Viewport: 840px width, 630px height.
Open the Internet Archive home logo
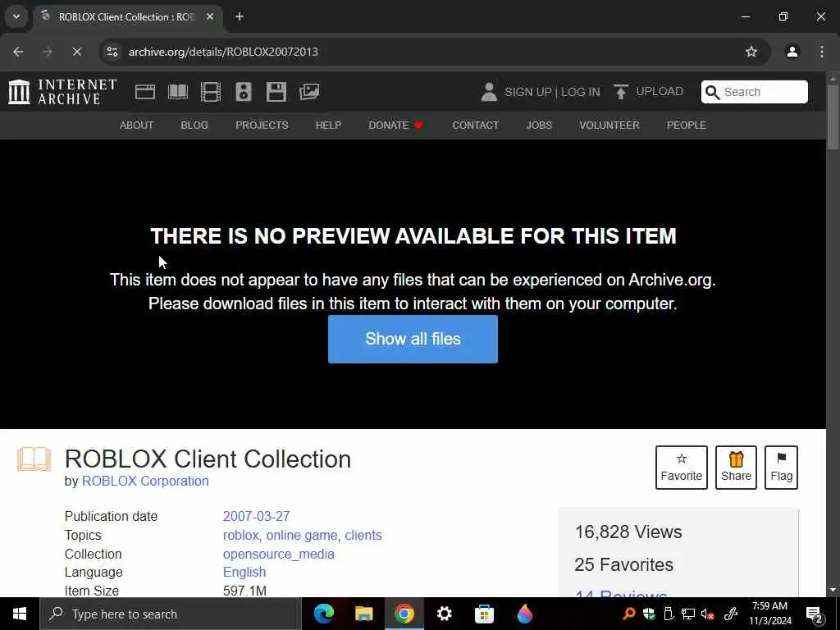(x=62, y=92)
